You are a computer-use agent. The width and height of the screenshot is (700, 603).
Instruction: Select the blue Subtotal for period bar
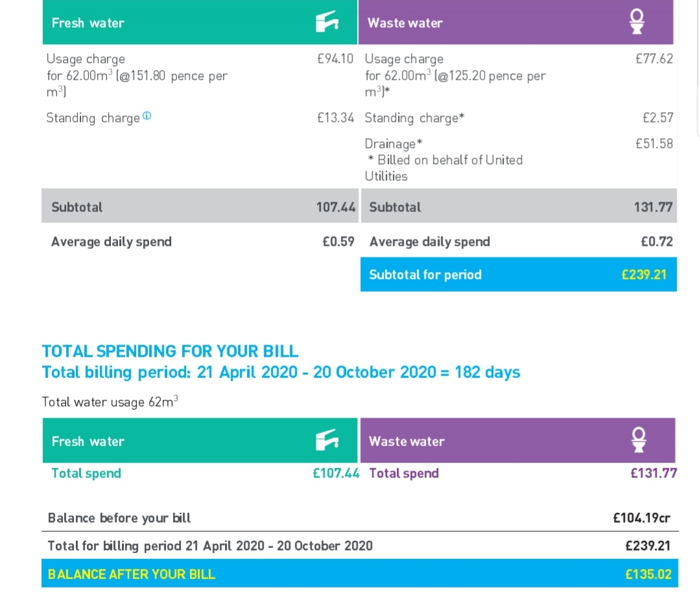518,274
